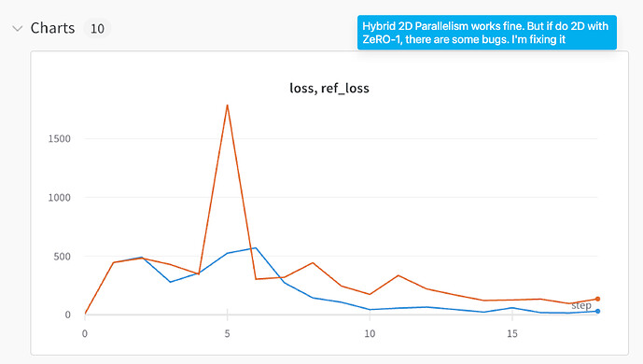
Task: Collapse the Charts section chevron
Action: [17, 28]
